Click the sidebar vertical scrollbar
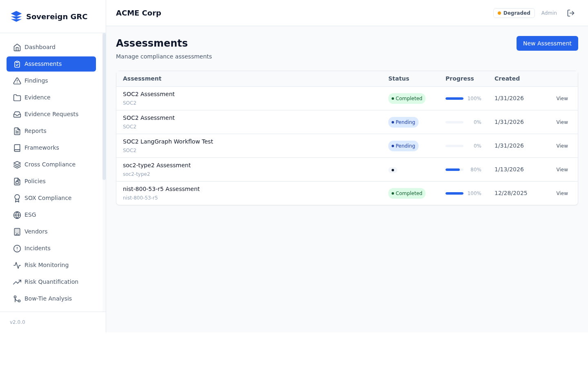588x368 pixels. click(104, 106)
